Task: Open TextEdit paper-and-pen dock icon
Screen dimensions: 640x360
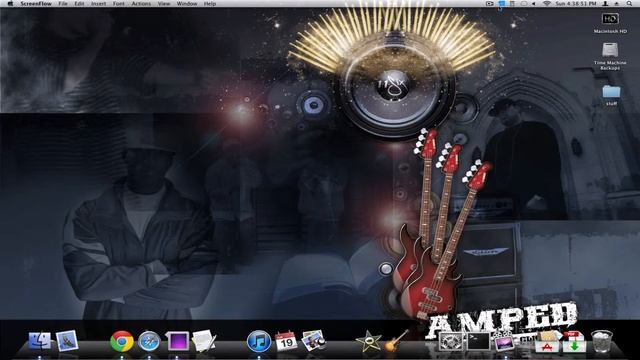Action: 204,340
